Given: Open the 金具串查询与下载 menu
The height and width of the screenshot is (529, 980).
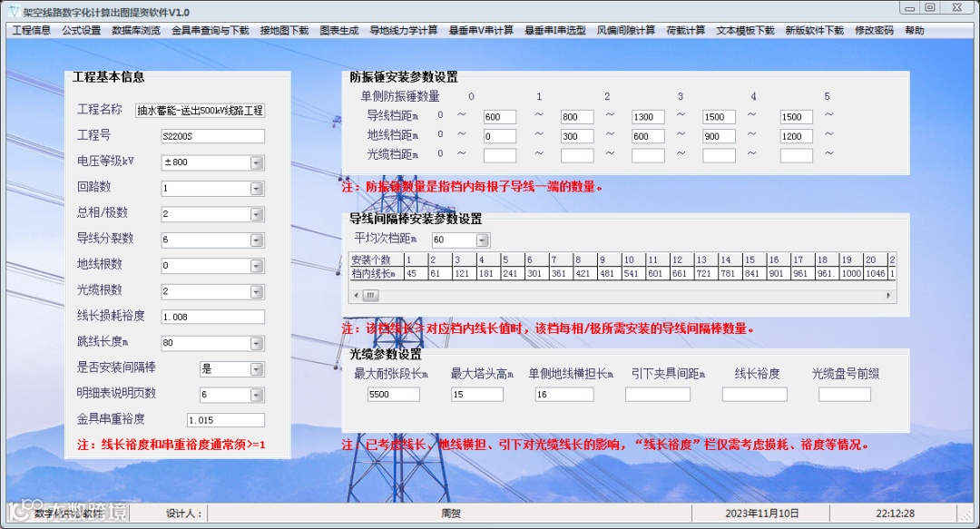Looking at the screenshot, I should point(210,30).
